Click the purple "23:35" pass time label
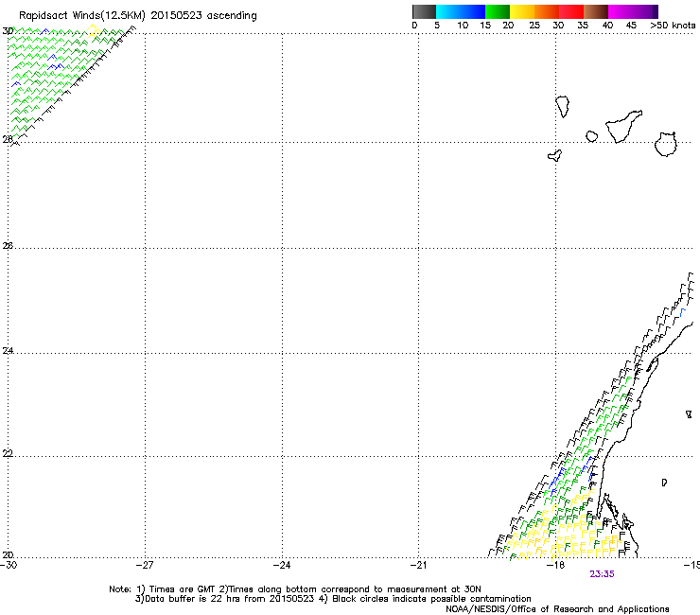 pyautogui.click(x=602, y=574)
